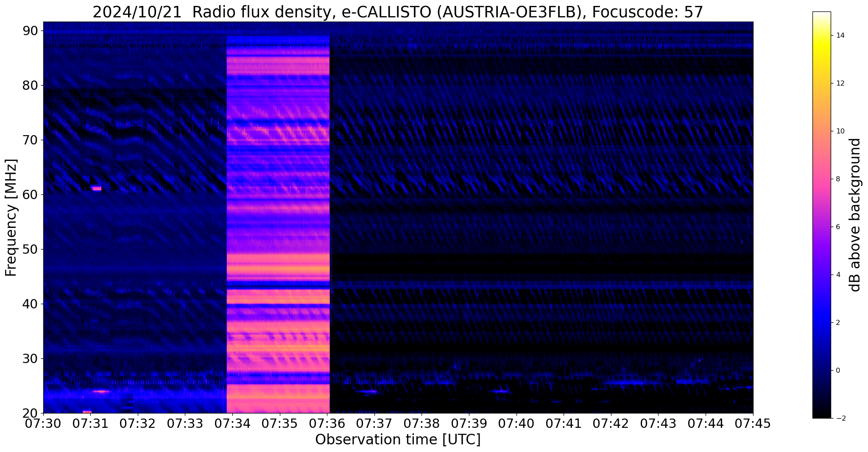
Task: Click the 07:37 time tick label
Action: click(x=374, y=423)
